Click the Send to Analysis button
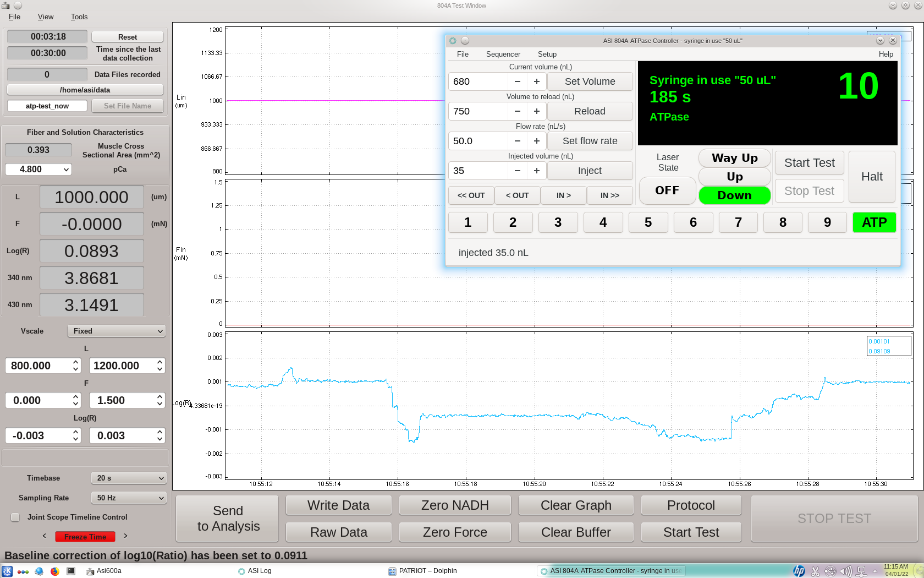Viewport: 924px width, 578px height. tap(228, 519)
